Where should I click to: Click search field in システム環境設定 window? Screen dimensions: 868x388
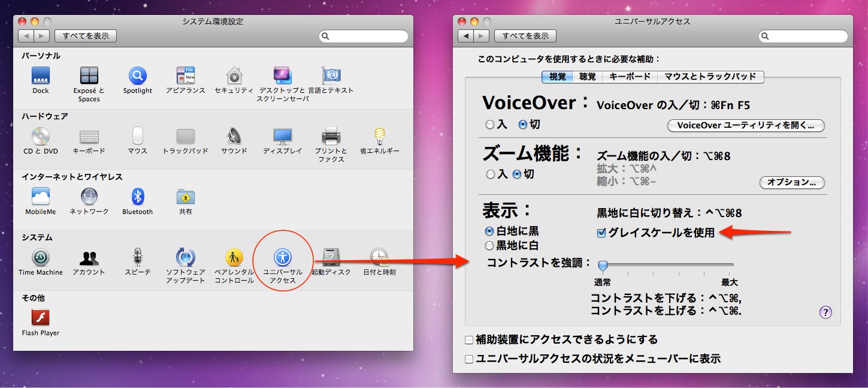[364, 36]
